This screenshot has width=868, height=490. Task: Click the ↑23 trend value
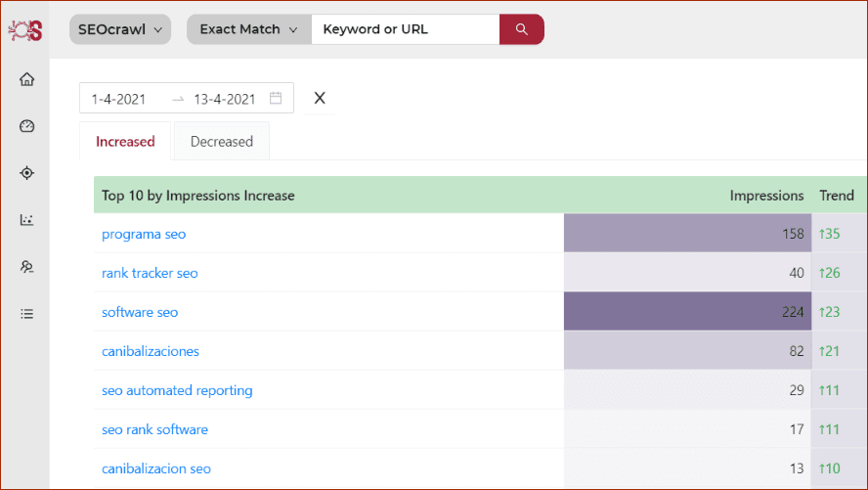[829, 312]
